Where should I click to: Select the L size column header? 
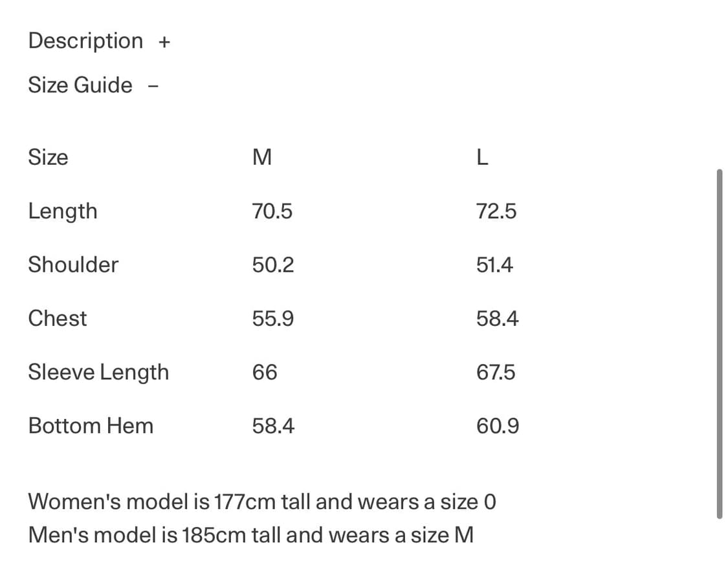[481, 157]
